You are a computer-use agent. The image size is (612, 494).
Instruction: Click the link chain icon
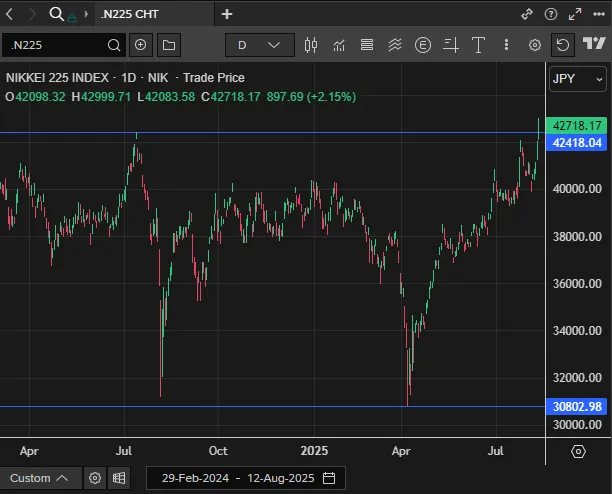[x=527, y=14]
